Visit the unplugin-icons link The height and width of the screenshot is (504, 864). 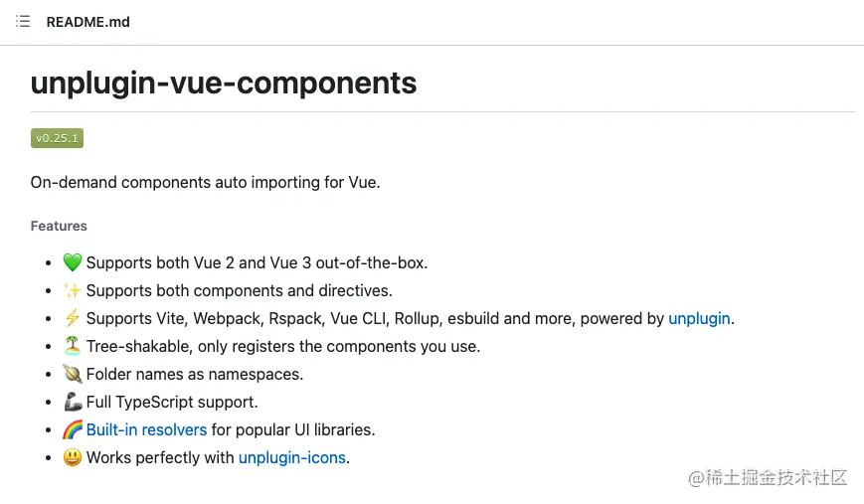pyautogui.click(x=292, y=457)
